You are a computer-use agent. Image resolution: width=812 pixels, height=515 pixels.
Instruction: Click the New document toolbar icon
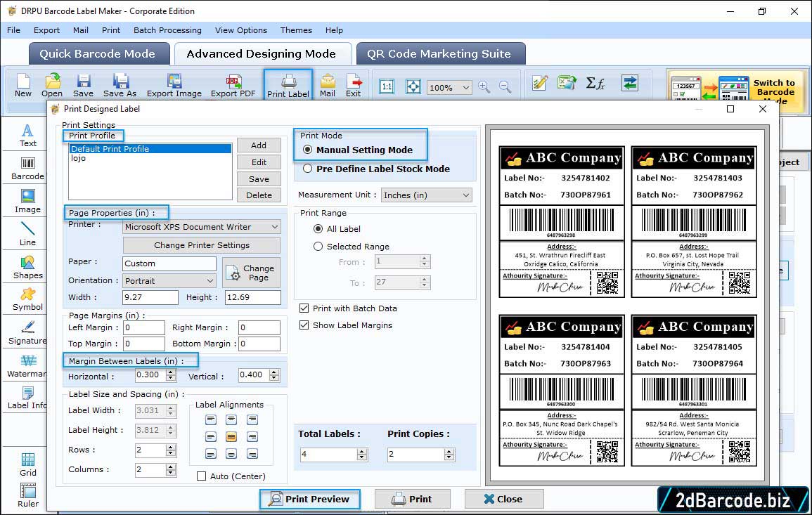point(22,86)
